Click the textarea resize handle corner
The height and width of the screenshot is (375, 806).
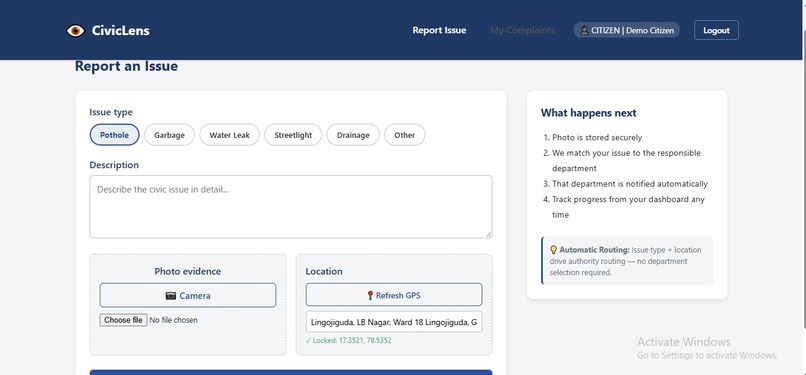488,234
